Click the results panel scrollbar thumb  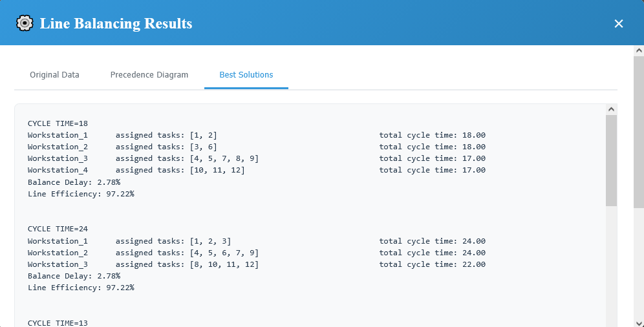pos(611,160)
